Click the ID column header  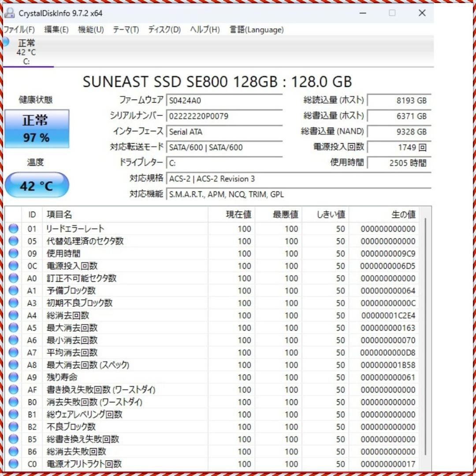click(x=32, y=215)
